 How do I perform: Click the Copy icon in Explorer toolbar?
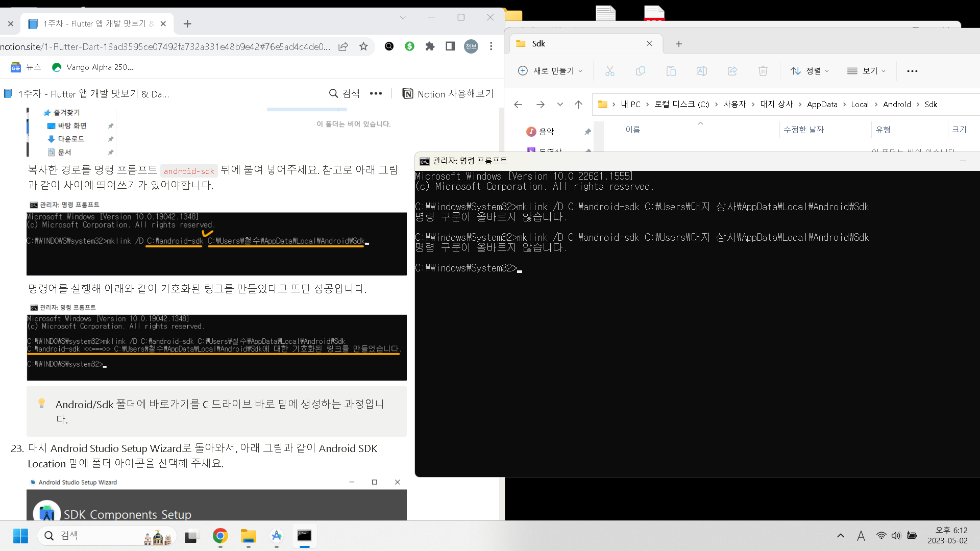(641, 71)
